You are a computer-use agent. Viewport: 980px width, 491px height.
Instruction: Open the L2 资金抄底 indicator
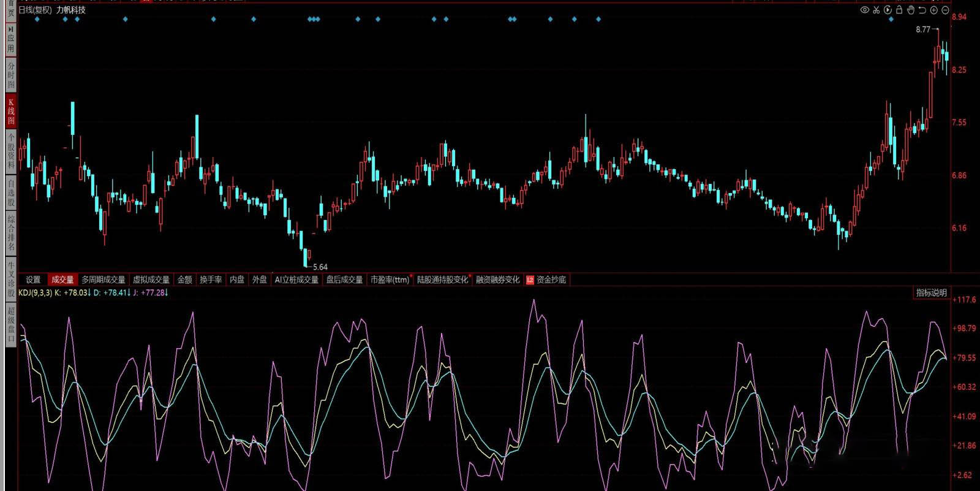[546, 280]
